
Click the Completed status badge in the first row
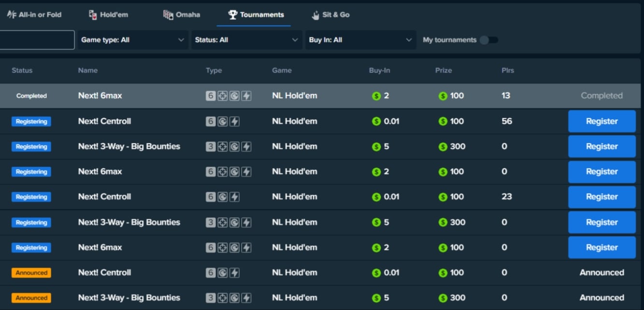tap(31, 96)
